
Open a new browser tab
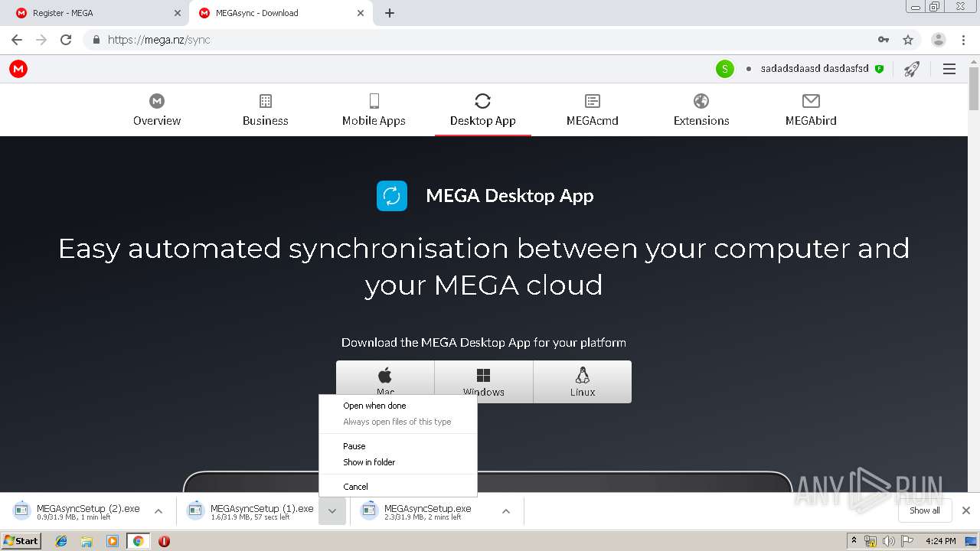point(390,13)
